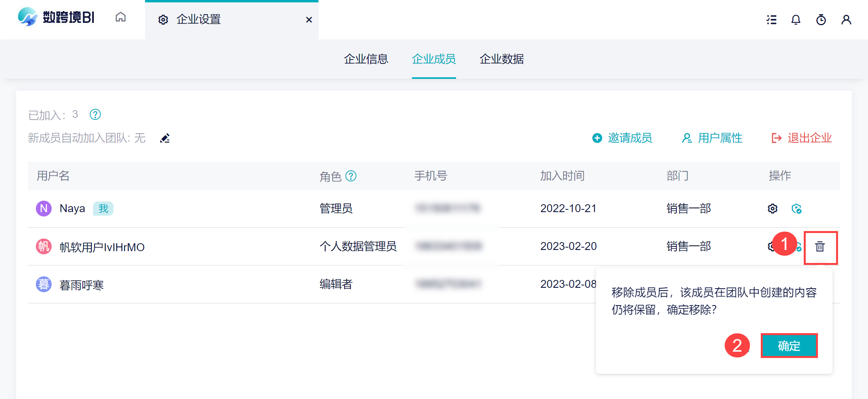Open the task list icon in header

click(771, 20)
